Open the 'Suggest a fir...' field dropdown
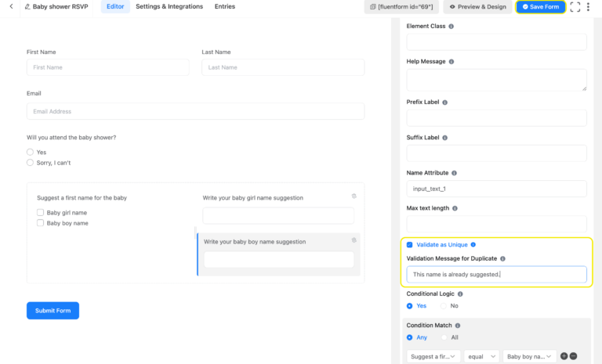 (433, 356)
